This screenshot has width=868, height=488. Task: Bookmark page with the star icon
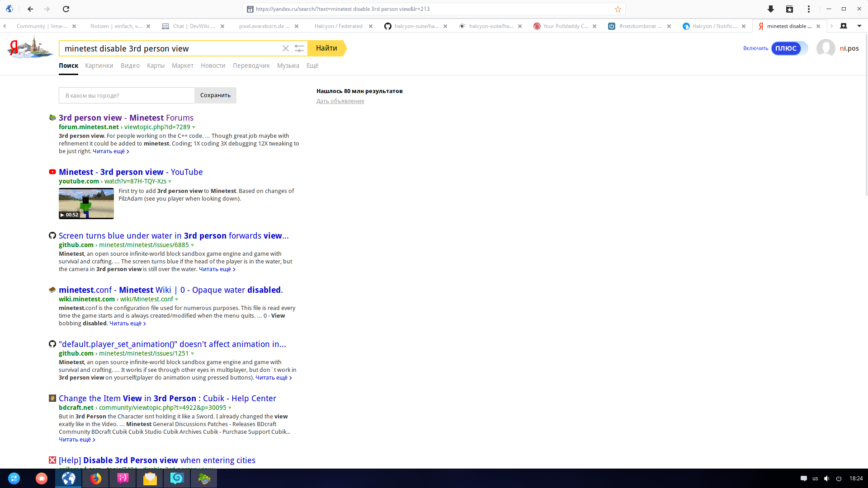coord(618,9)
